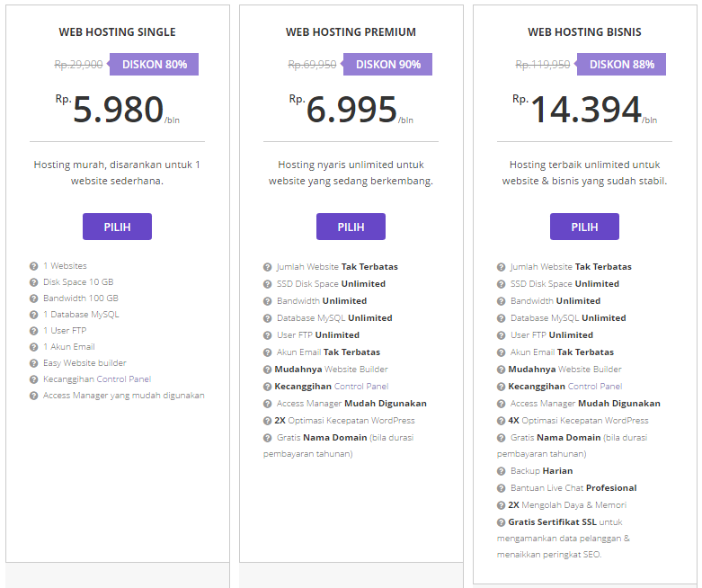Click help icon beside 2X Mengolah Daya & Memori

click(x=501, y=505)
